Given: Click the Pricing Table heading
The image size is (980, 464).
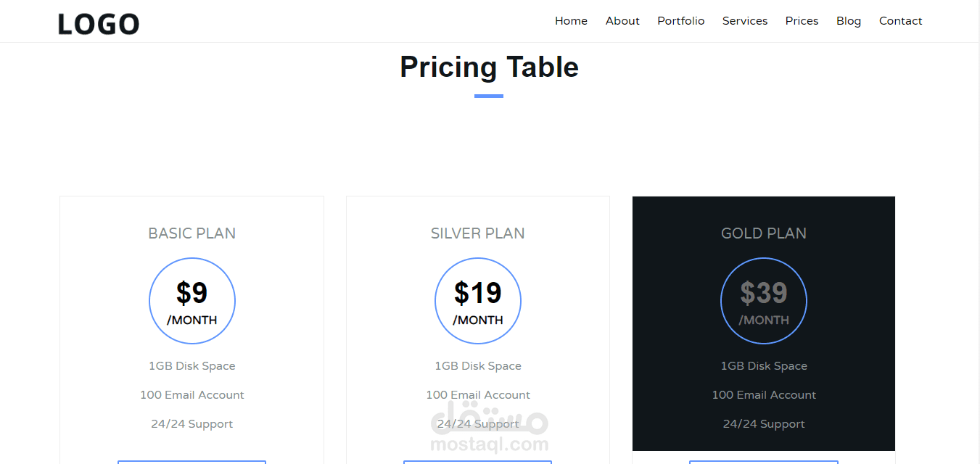Looking at the screenshot, I should [489, 67].
